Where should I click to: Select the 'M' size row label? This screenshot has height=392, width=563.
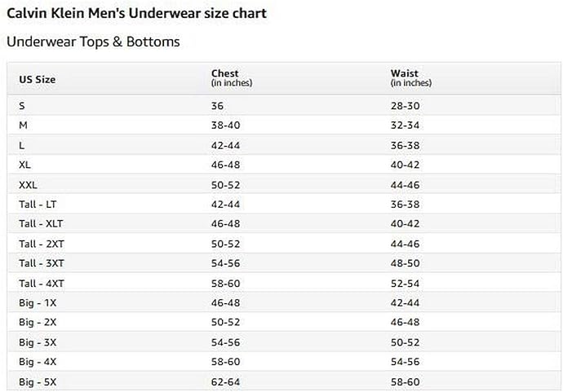(23, 126)
